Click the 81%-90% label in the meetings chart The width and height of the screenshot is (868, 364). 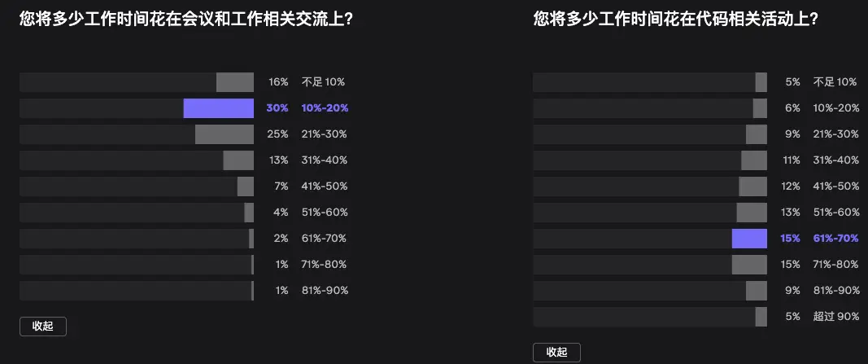[324, 291]
